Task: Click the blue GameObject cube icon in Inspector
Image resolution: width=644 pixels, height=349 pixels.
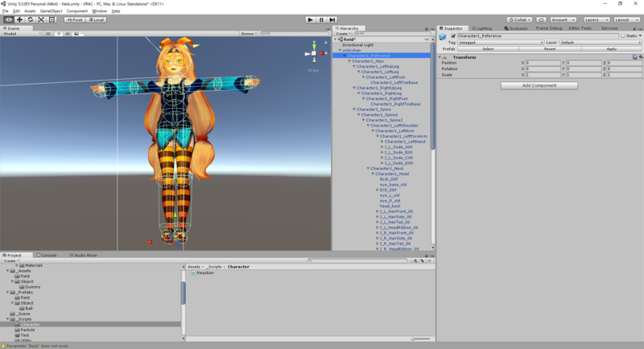Action: [x=443, y=37]
